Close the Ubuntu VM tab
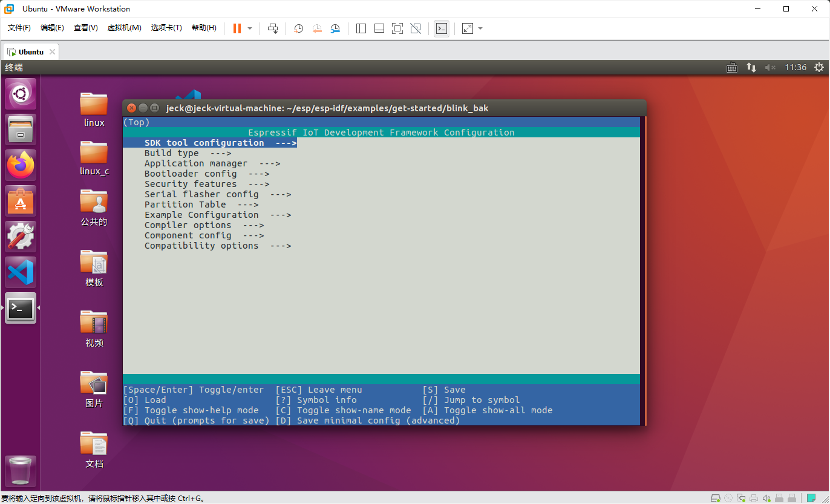 [x=52, y=52]
